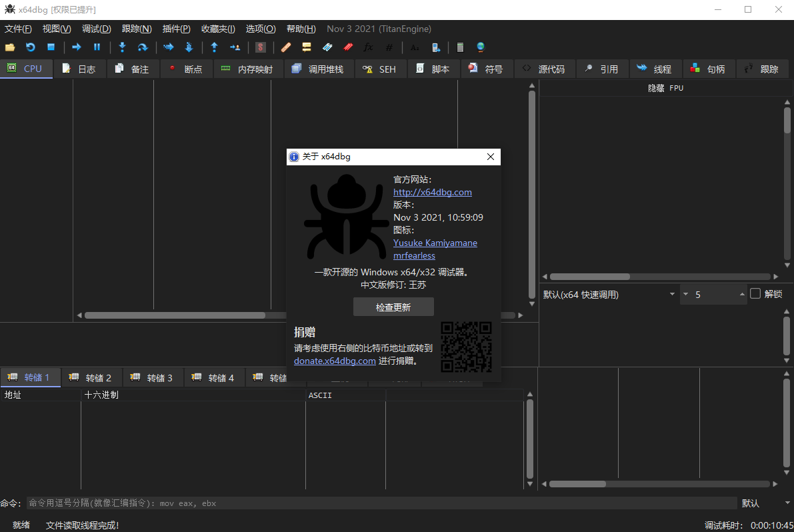Open the 选项(O) menu
The height and width of the screenshot is (532, 794).
tap(261, 29)
